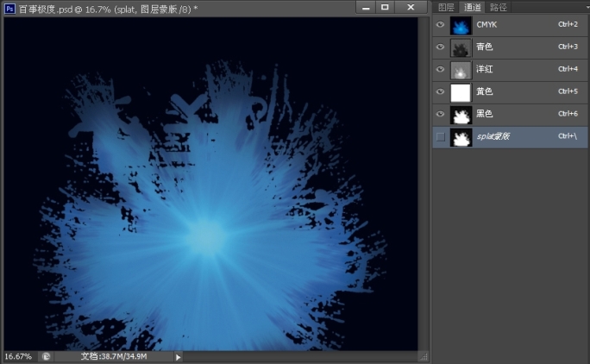
Task: Select the 黄色 channel row
Action: click(x=518, y=92)
